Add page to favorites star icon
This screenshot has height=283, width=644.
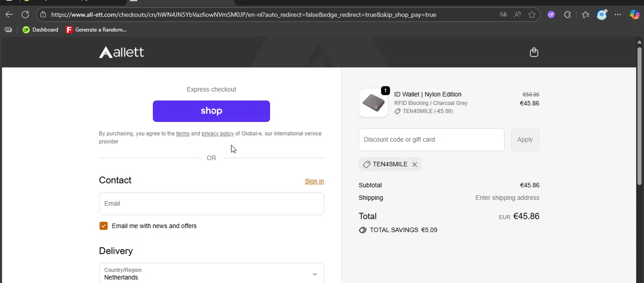click(x=532, y=15)
